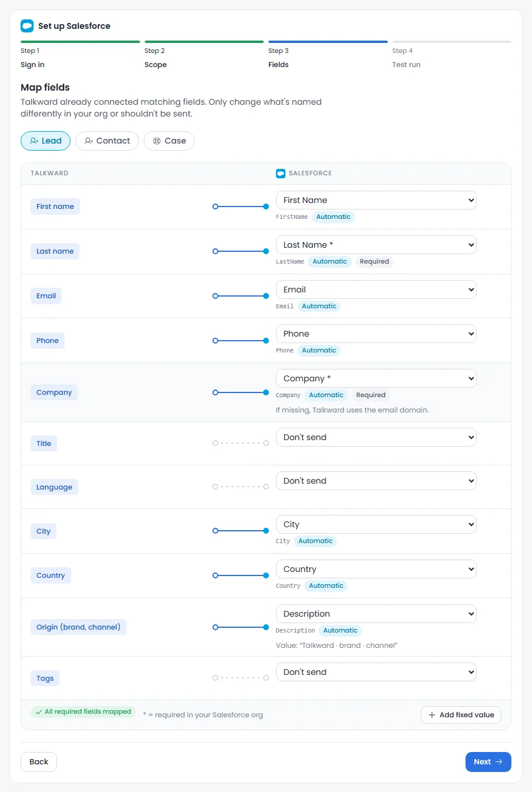Go to Step 4 Test run
Screen dimensions: 532x792
[451, 55]
